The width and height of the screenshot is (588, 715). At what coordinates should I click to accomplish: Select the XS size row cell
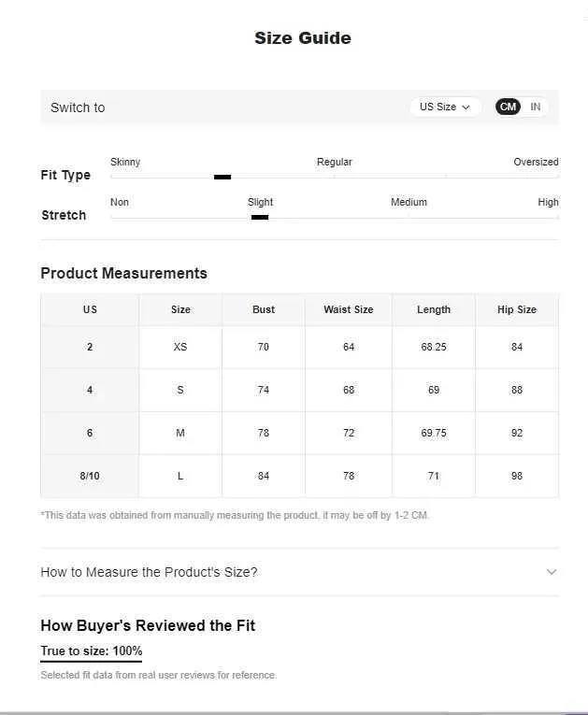coord(180,347)
